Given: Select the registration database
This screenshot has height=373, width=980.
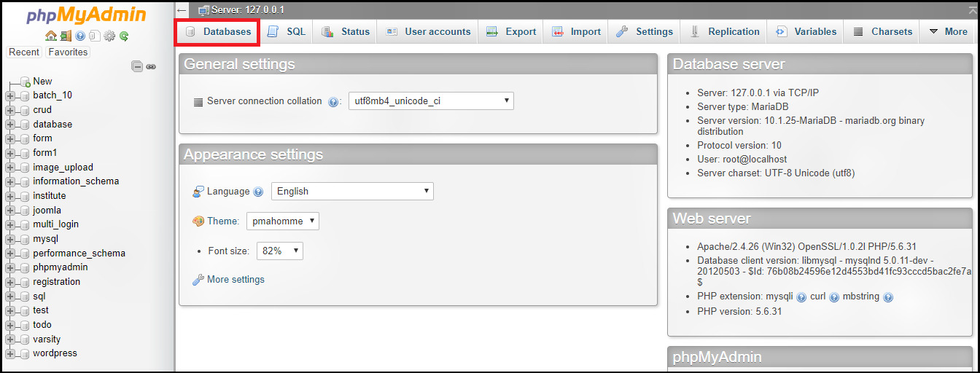Looking at the screenshot, I should (x=57, y=282).
